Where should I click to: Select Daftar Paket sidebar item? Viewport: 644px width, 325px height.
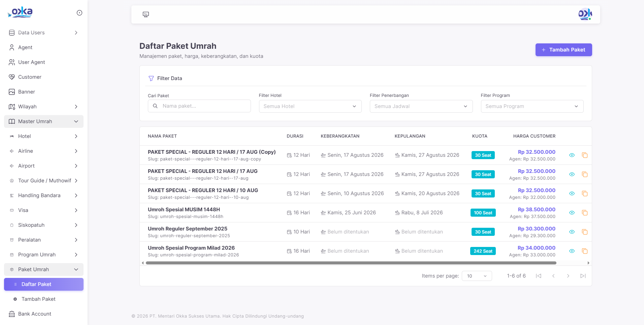pos(44,284)
